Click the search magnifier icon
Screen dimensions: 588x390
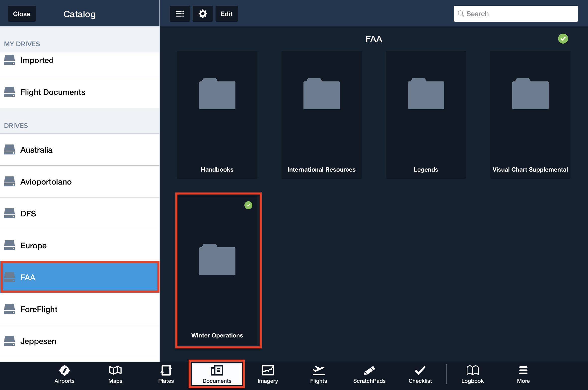pyautogui.click(x=461, y=14)
